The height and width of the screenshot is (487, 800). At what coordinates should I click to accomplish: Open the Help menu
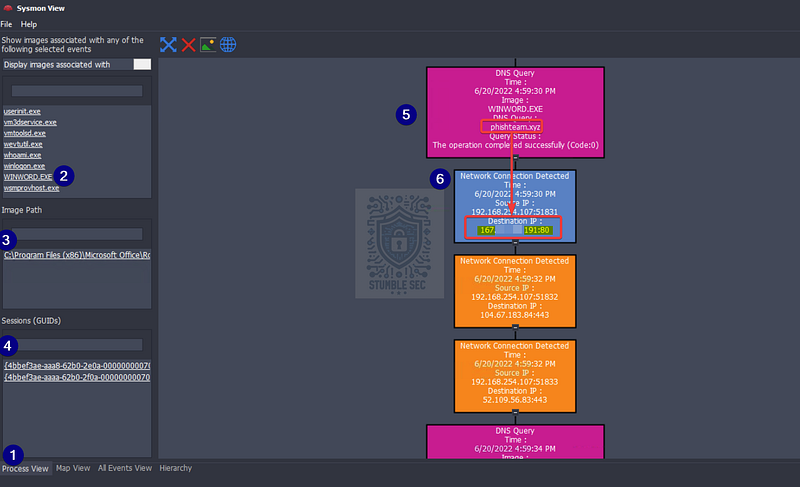click(29, 24)
